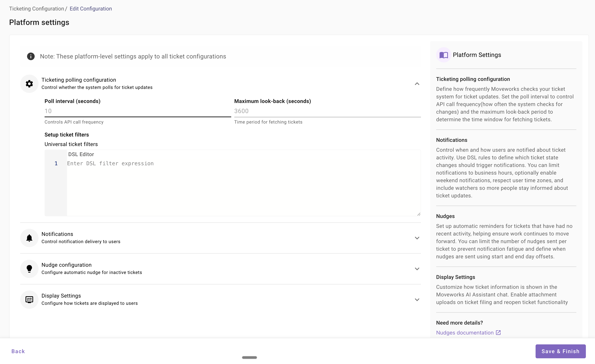This screenshot has width=595, height=364.
Task: Click into the Maximum look-back seconds field
Action: click(327, 111)
